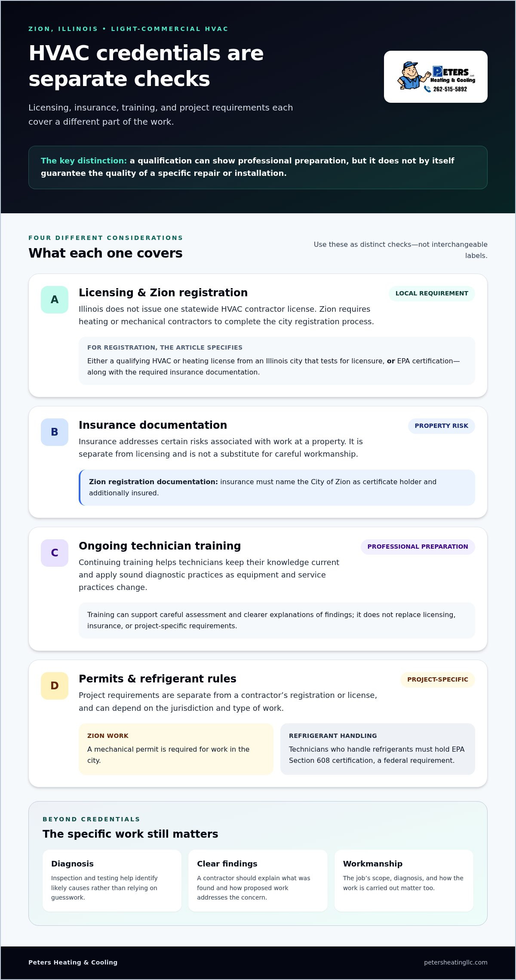The width and height of the screenshot is (516, 980).
Task: Select the PROPERTY RISK tag
Action: [441, 426]
